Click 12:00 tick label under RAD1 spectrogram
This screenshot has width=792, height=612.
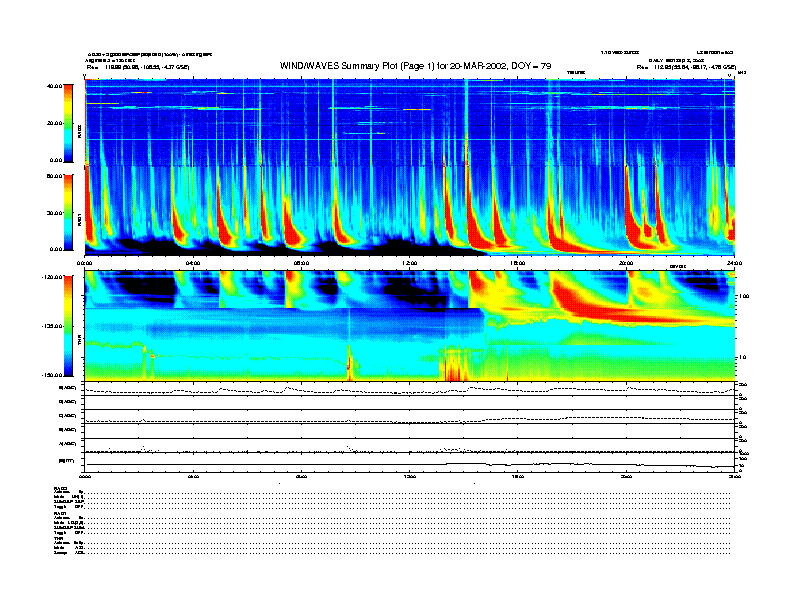(x=410, y=263)
